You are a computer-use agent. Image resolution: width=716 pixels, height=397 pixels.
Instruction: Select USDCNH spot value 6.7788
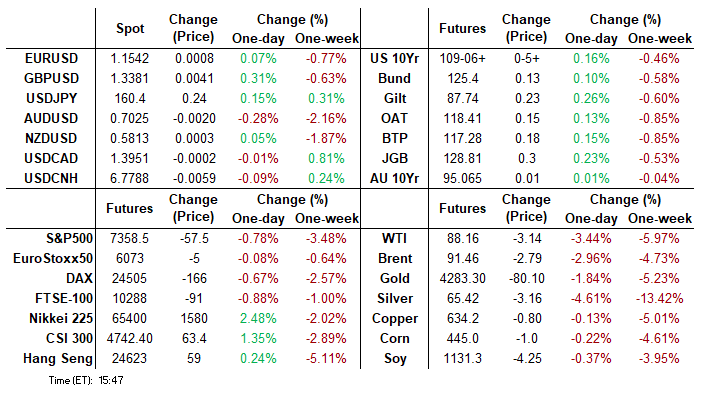click(x=130, y=179)
